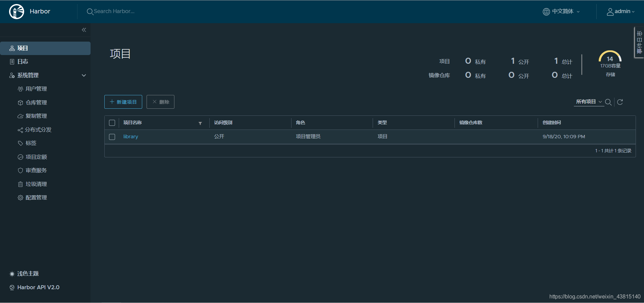Click the 1 - 1 共计 1 条记录 text
The width and height of the screenshot is (644, 303).
(x=613, y=151)
